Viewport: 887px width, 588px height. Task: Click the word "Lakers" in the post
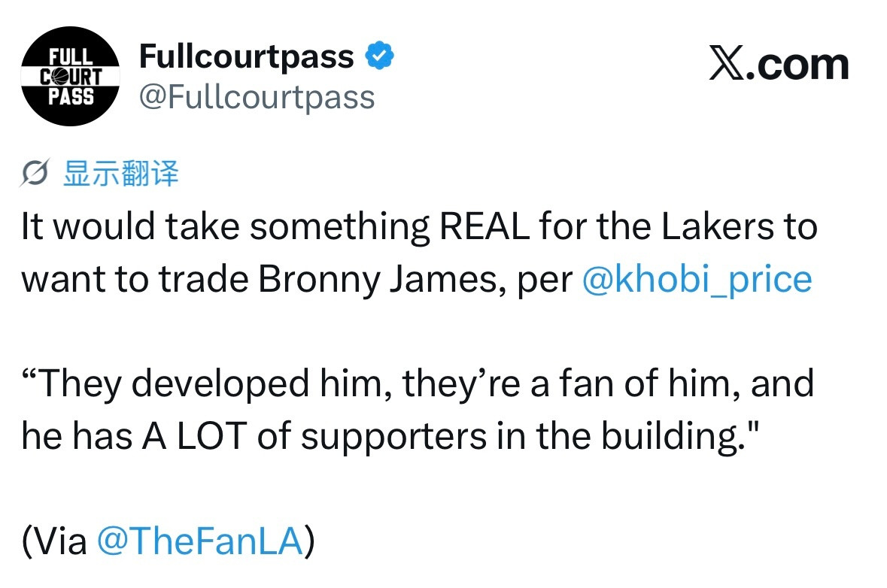pos(717,227)
